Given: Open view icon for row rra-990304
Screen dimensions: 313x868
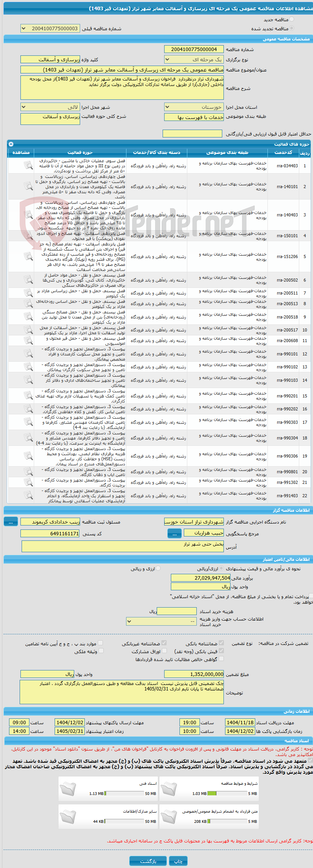Looking at the screenshot, I should click(28, 438).
